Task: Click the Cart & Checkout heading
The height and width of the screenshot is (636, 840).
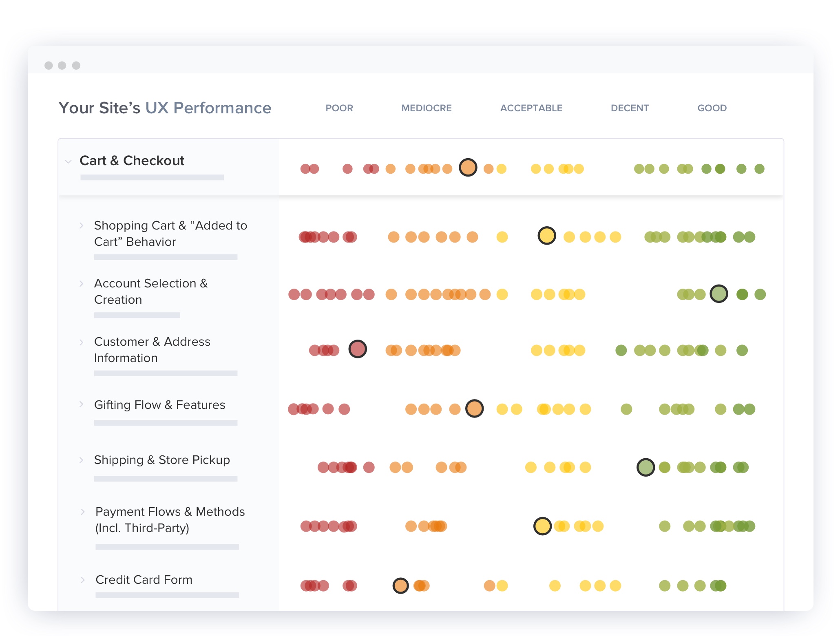Action: [x=132, y=161]
